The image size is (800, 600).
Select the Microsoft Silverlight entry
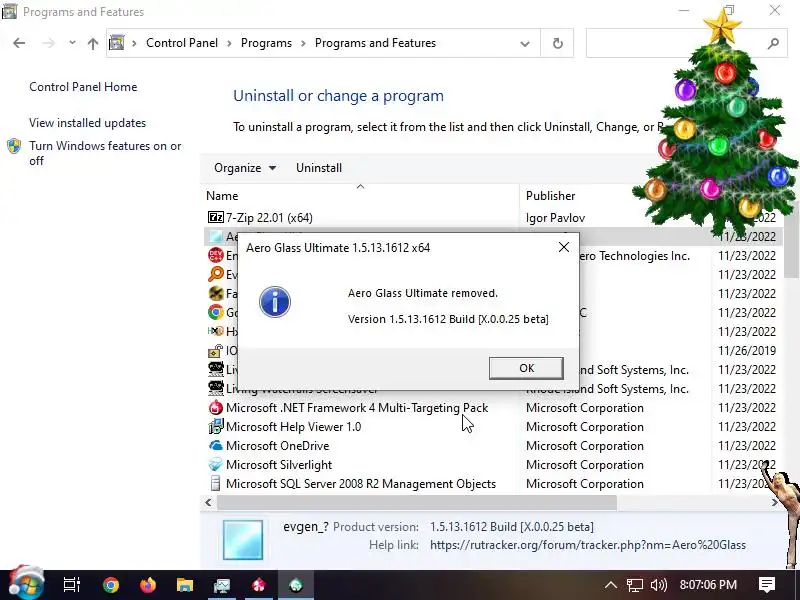click(x=279, y=465)
